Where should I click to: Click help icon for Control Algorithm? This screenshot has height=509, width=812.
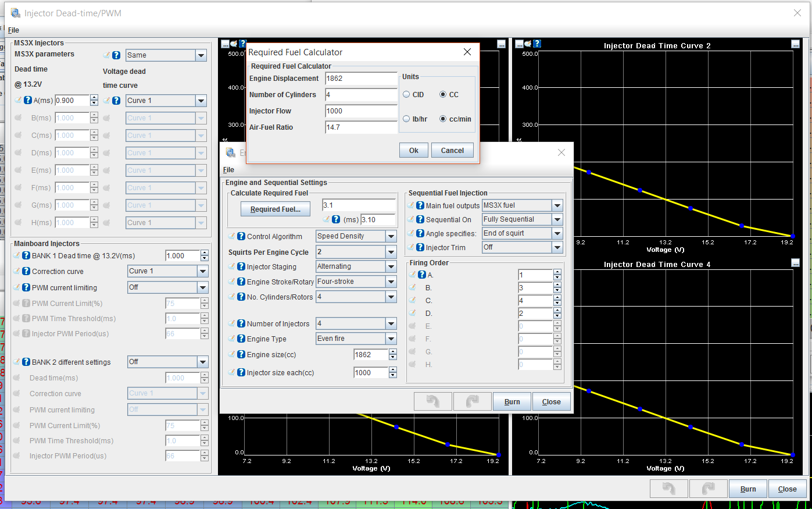tap(241, 236)
